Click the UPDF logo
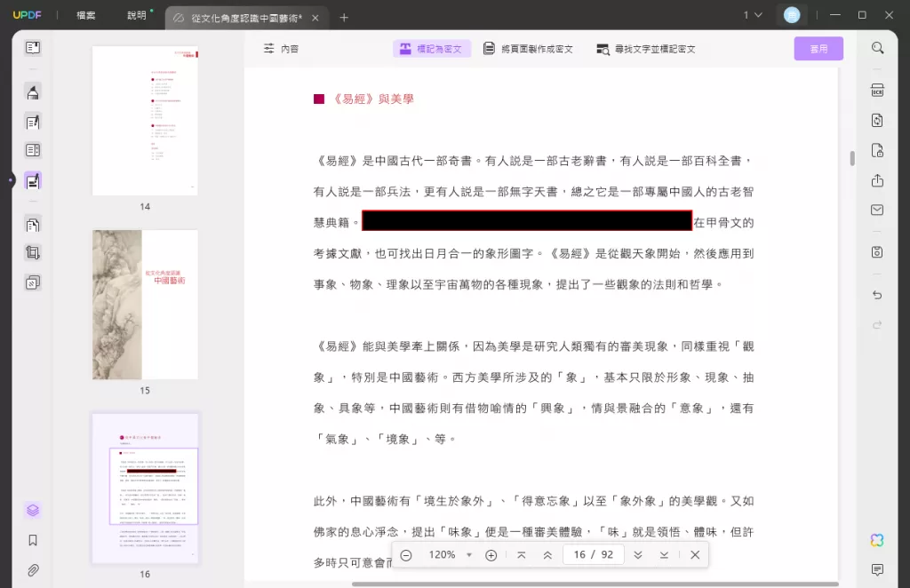This screenshot has height=588, width=910. (28, 15)
